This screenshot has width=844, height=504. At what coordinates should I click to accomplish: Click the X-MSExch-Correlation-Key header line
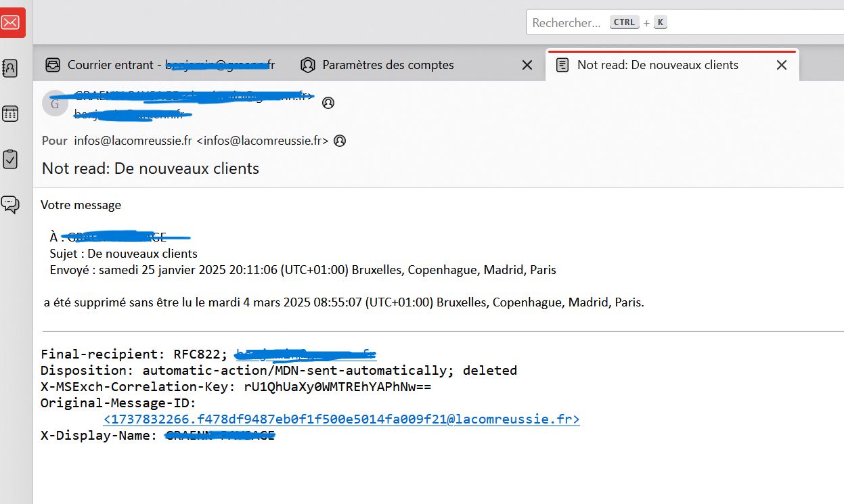[x=236, y=387]
